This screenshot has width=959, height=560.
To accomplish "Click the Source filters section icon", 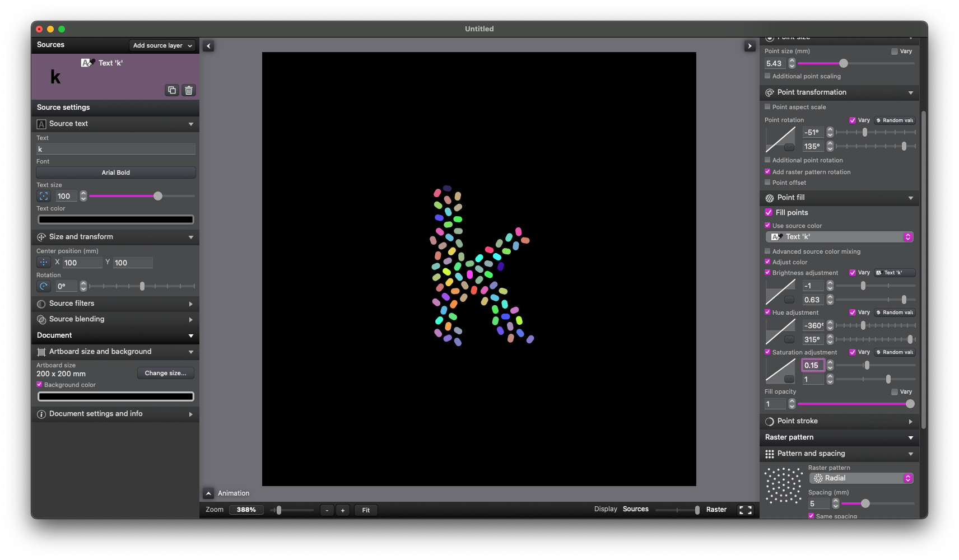I will tap(41, 304).
